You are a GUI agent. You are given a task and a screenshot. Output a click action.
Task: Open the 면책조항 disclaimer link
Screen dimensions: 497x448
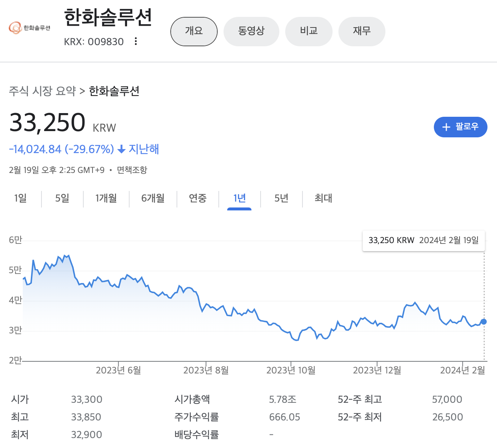click(x=132, y=170)
